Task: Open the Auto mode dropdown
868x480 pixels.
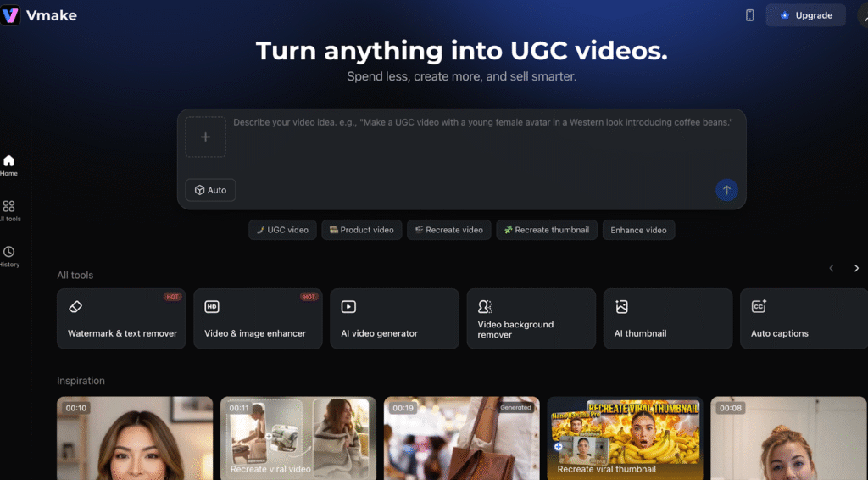Action: pyautogui.click(x=210, y=190)
